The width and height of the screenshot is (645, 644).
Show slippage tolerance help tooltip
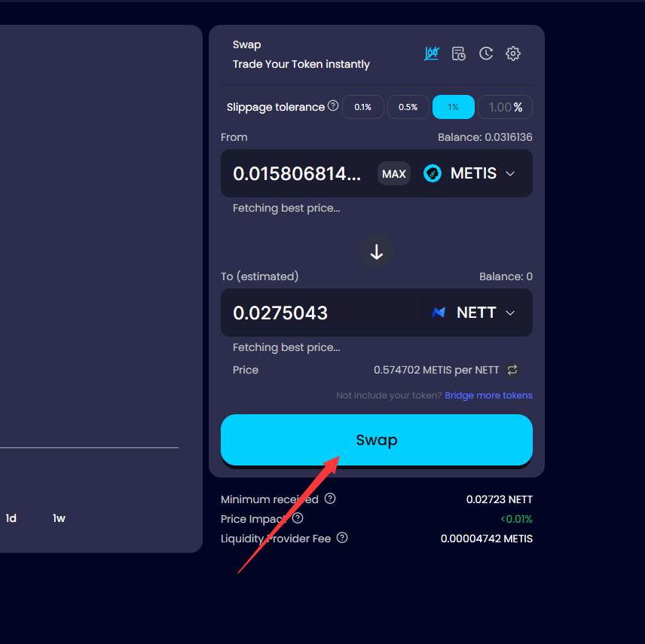tap(333, 105)
